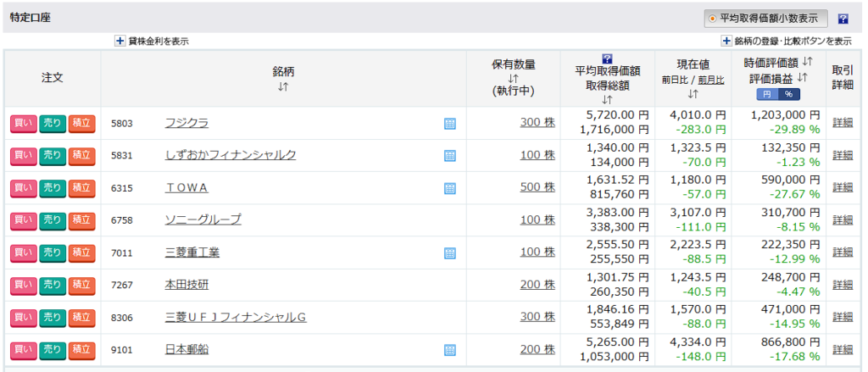Select valuation 1,203,000 円
The width and height of the screenshot is (868, 372).
tap(785, 115)
